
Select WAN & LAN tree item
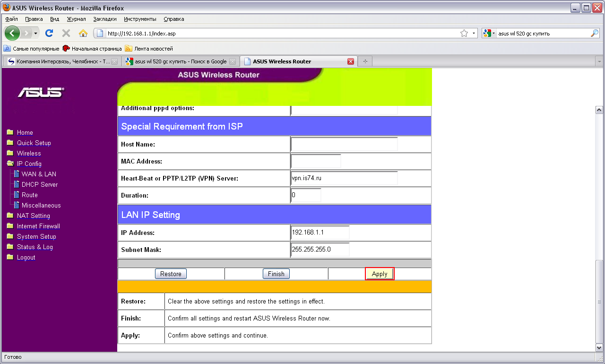(x=39, y=174)
